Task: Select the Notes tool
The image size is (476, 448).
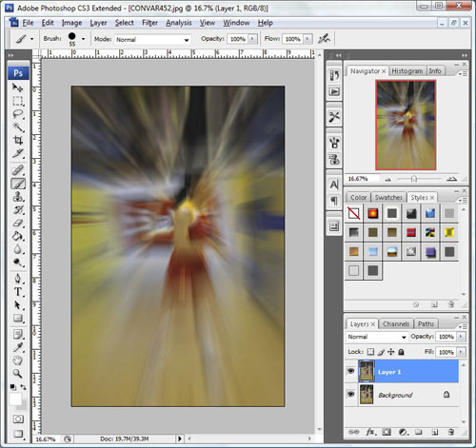Action: (x=17, y=335)
